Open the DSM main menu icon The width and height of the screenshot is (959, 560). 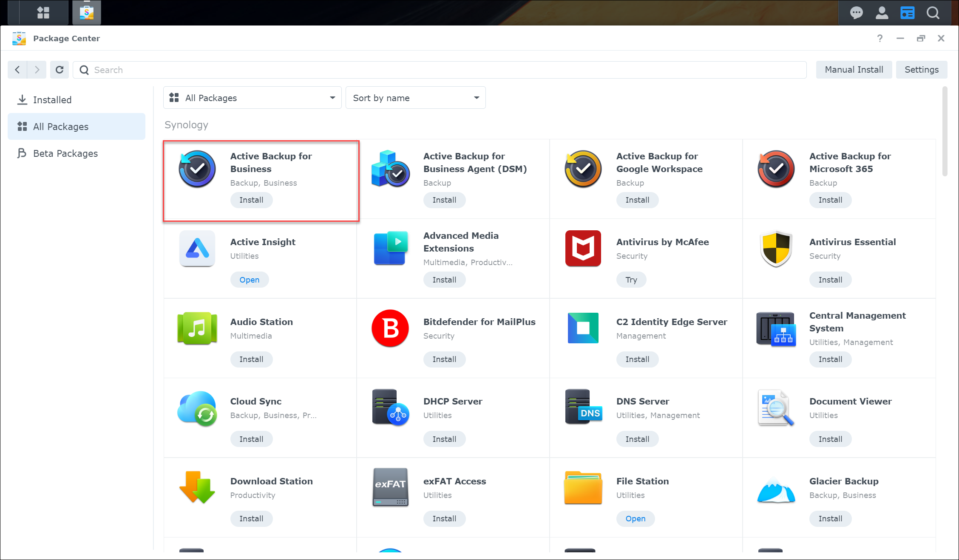[43, 12]
